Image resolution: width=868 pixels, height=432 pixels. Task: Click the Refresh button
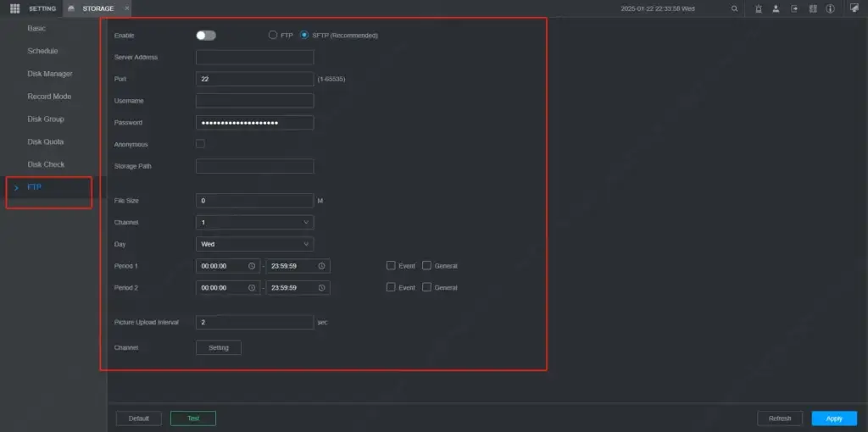[780, 418]
